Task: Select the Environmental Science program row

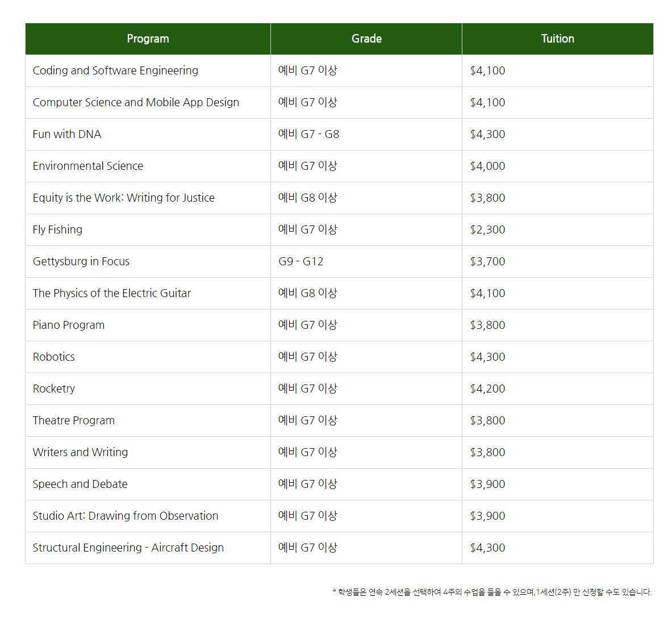Action: 88,166
